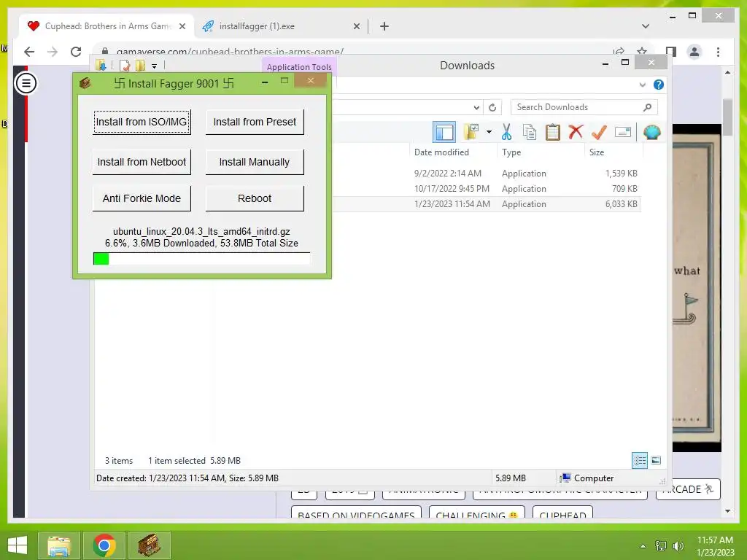747x560 pixels.
Task: Click the search magnifier in Search Downloads
Action: (x=648, y=107)
